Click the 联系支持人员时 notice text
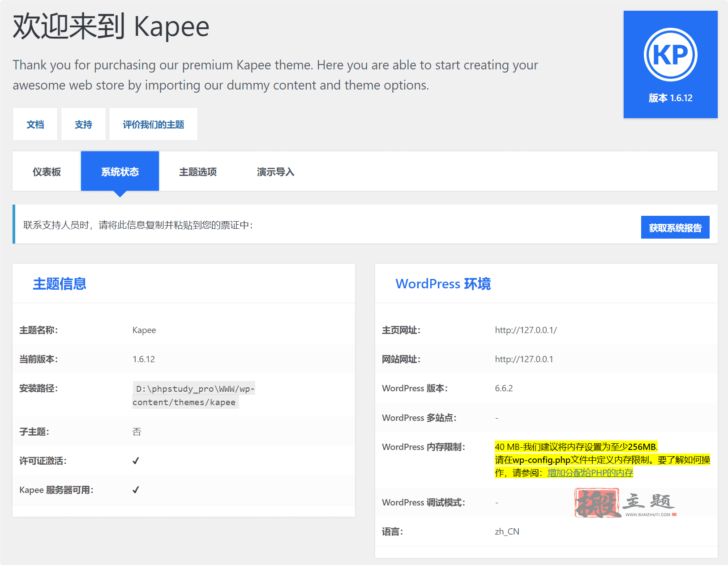 [x=138, y=225]
